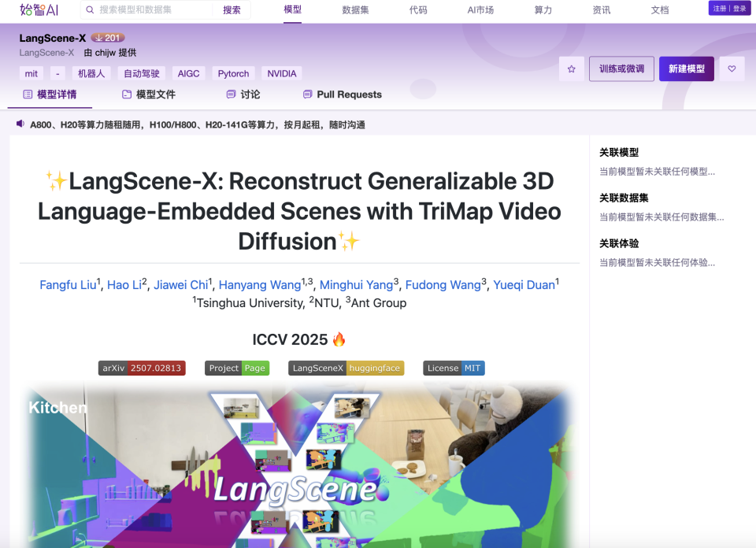Click the magnifying glass search icon
Image resolution: width=756 pixels, height=548 pixels.
[89, 9]
